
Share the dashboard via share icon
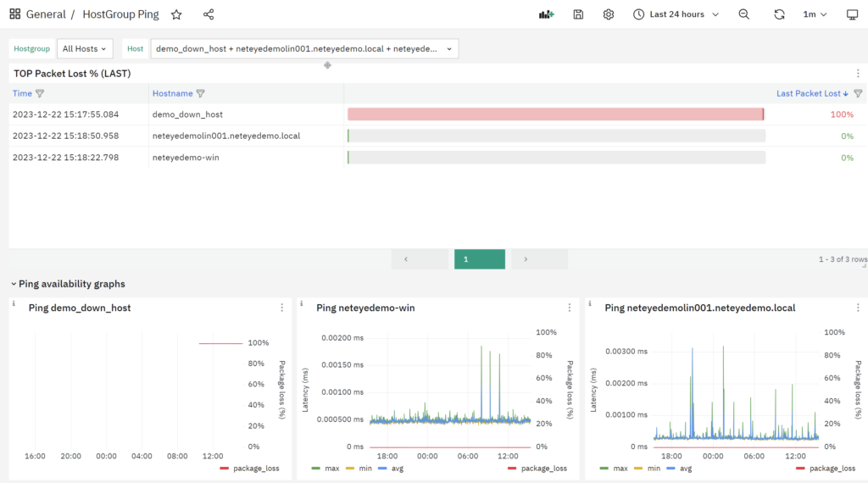(x=209, y=14)
